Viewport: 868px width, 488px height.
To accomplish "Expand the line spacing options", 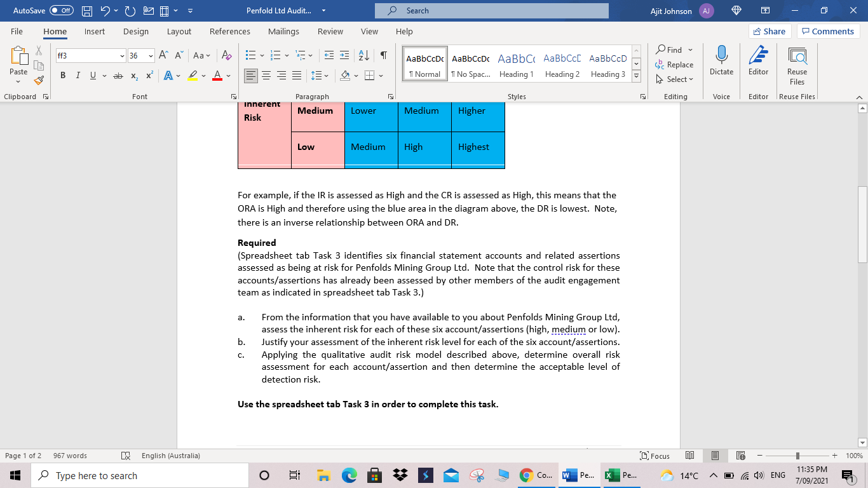I will point(326,75).
